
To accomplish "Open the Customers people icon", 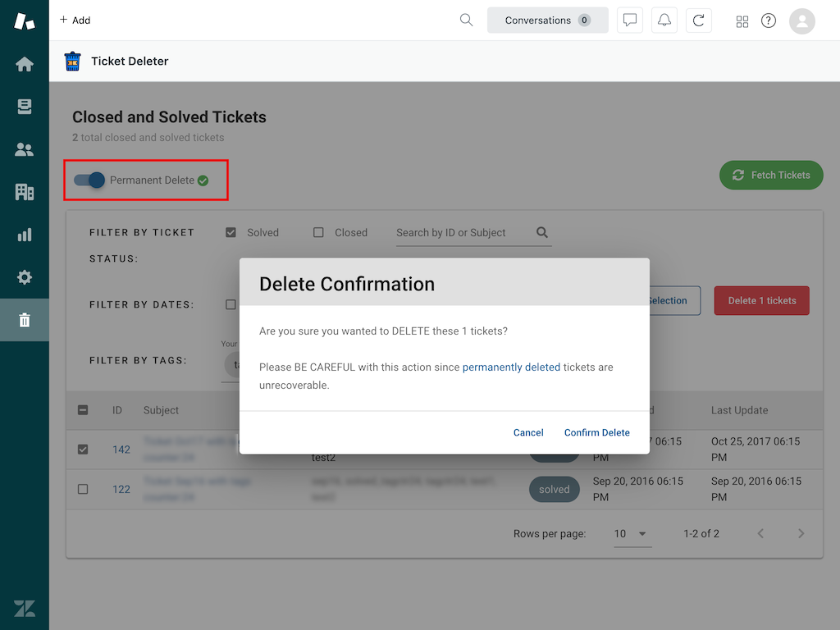I will tap(24, 149).
